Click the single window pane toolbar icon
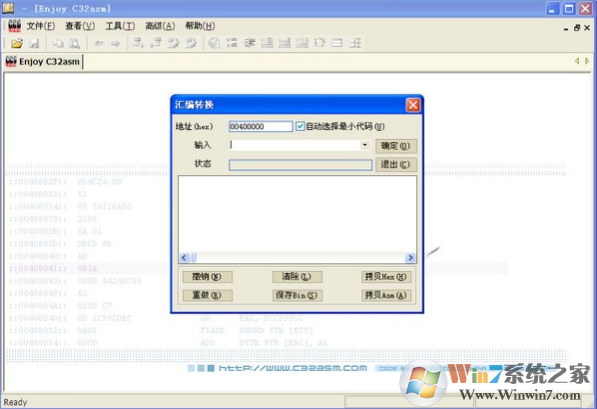The height and width of the screenshot is (409, 597). (337, 43)
